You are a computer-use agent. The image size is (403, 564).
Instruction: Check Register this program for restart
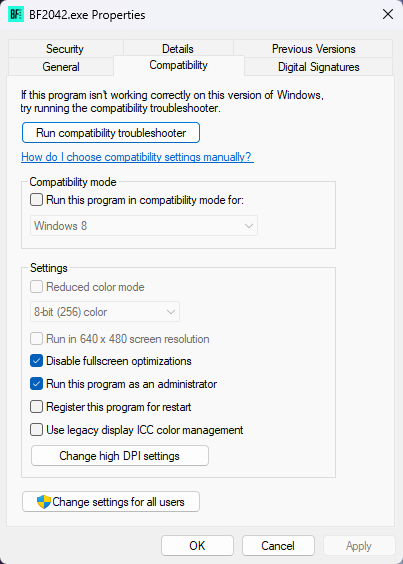(36, 407)
